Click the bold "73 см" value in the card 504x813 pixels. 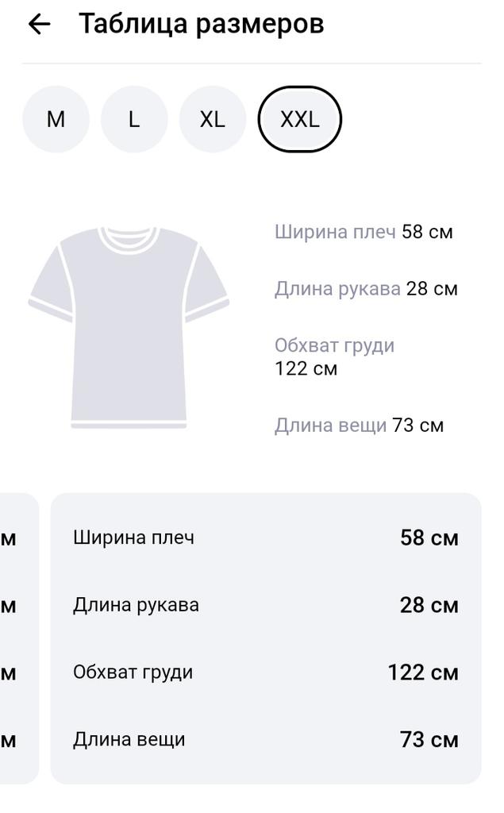(429, 741)
